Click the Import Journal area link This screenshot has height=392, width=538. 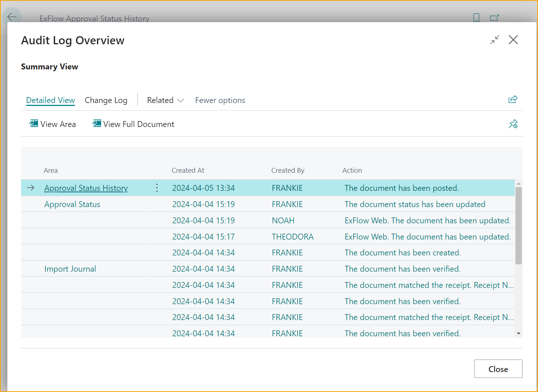(x=70, y=269)
